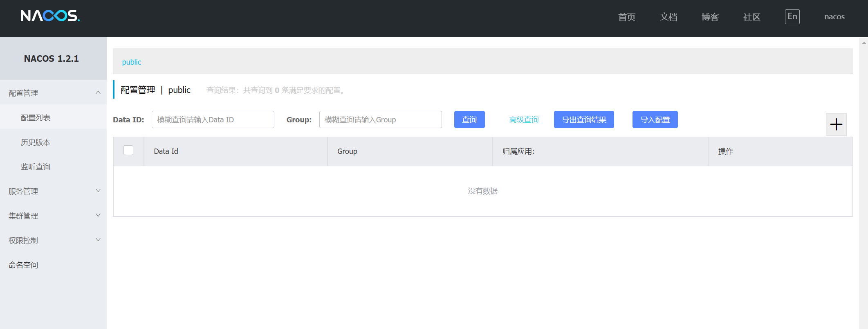
Task: Select the public namespace tab
Action: point(132,62)
